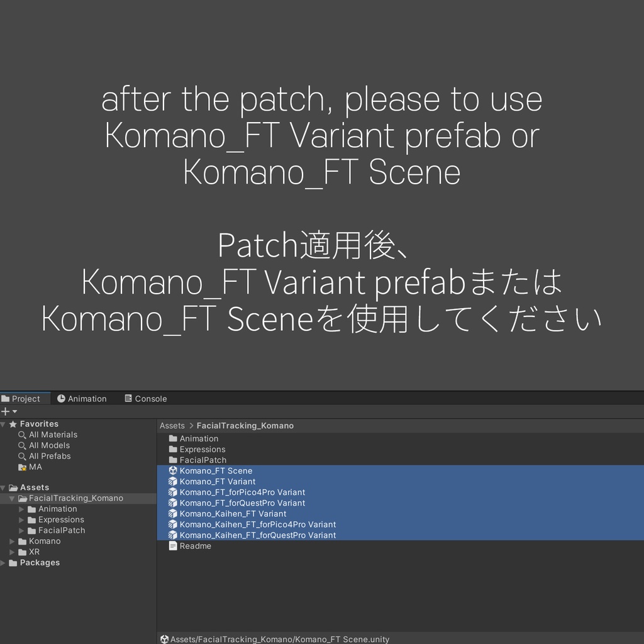Select 'Komano_Kaihen_FT_forPico4Pro Variant' file name

point(257,524)
